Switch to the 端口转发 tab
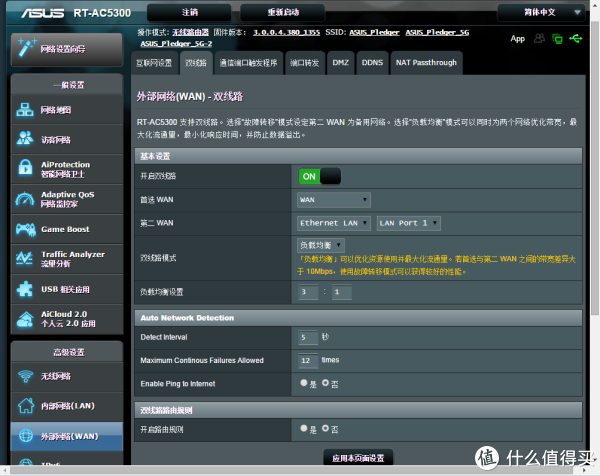Screen dimensions: 600x476 tap(305, 63)
